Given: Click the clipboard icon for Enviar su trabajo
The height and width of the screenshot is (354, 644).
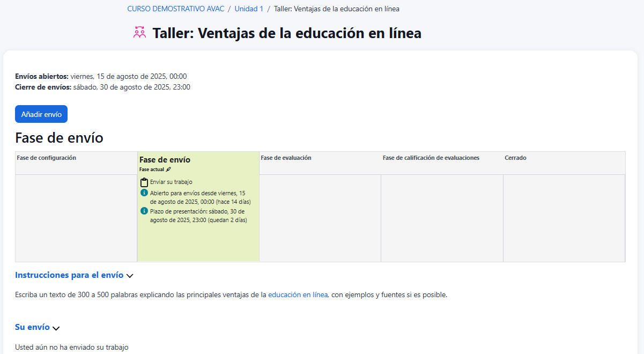Looking at the screenshot, I should coord(144,182).
